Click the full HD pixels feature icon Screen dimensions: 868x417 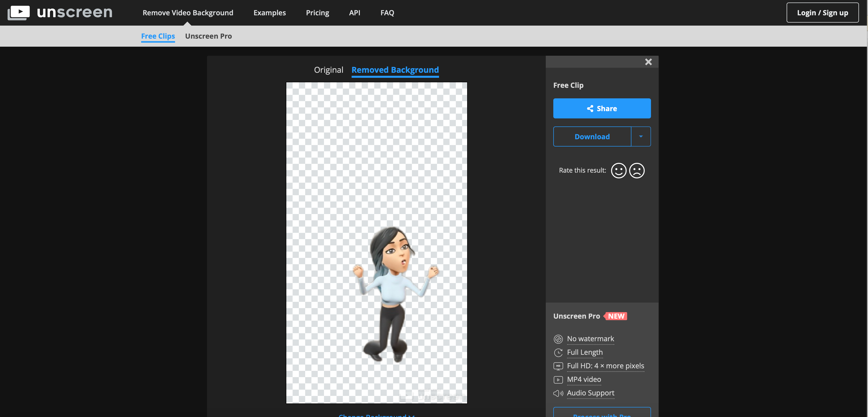pyautogui.click(x=558, y=366)
